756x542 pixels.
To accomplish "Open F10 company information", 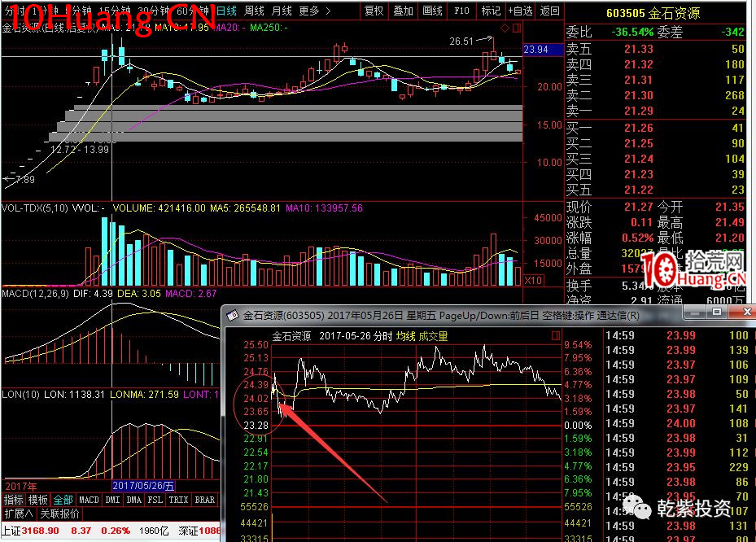I will (461, 11).
